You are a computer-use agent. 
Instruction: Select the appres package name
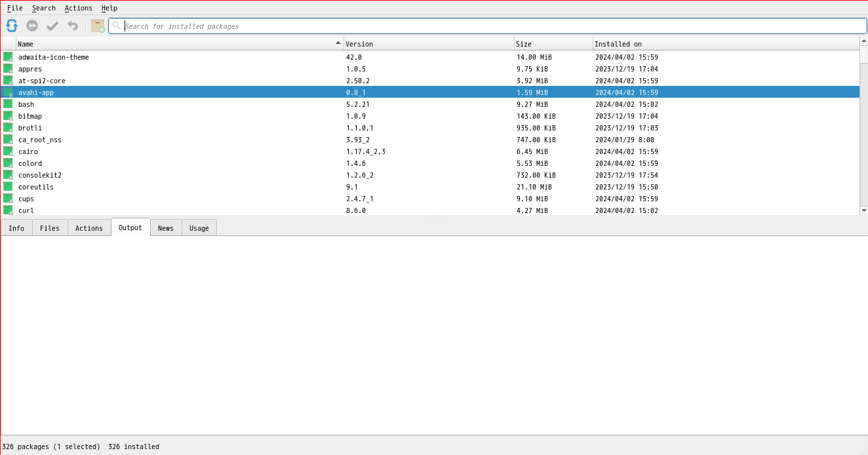coord(30,69)
